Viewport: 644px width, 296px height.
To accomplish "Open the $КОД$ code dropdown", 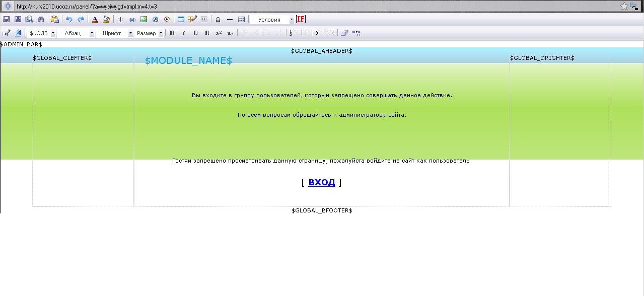I will pyautogui.click(x=41, y=33).
